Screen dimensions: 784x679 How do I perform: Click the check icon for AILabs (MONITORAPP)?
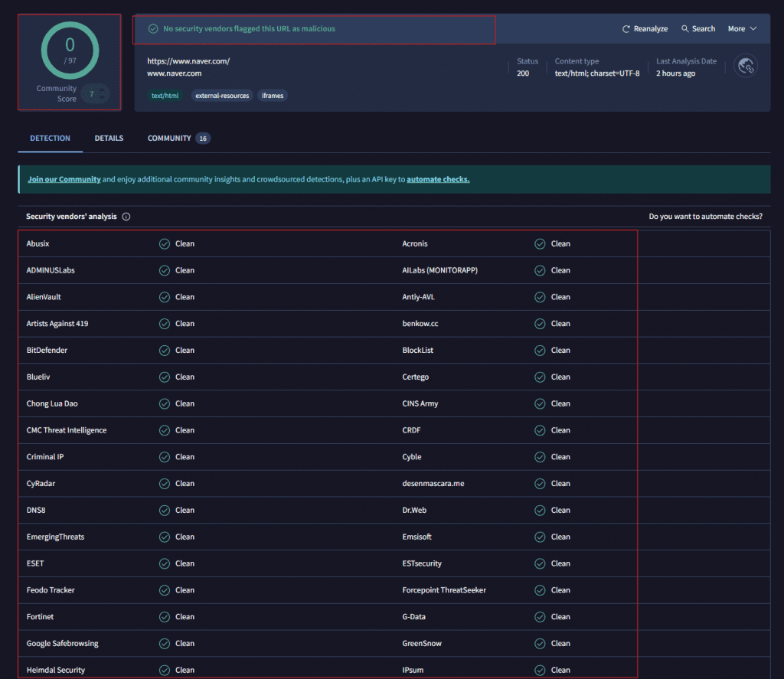(540, 270)
